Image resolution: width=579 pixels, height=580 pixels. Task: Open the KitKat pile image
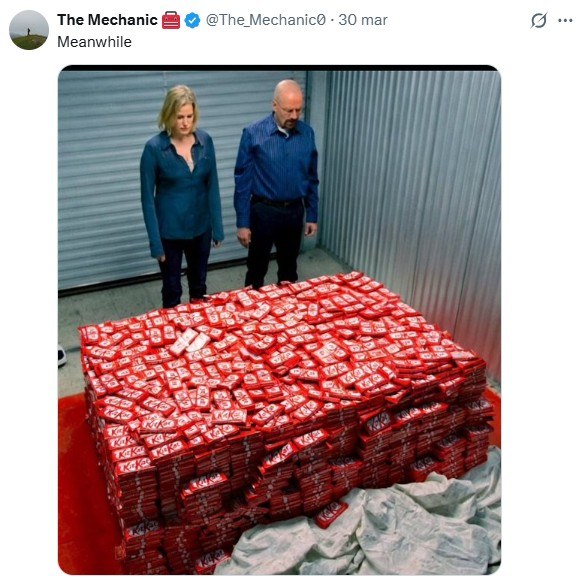pyautogui.click(x=279, y=320)
